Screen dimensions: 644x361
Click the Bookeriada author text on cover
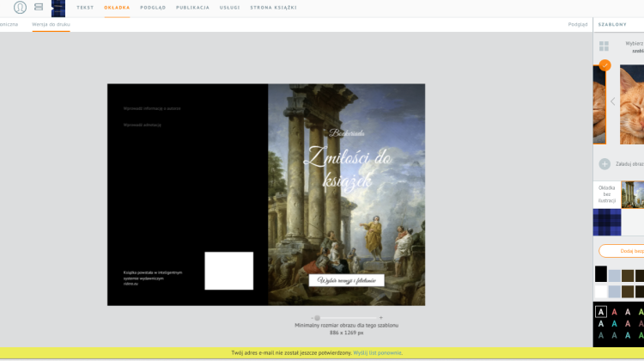347,133
